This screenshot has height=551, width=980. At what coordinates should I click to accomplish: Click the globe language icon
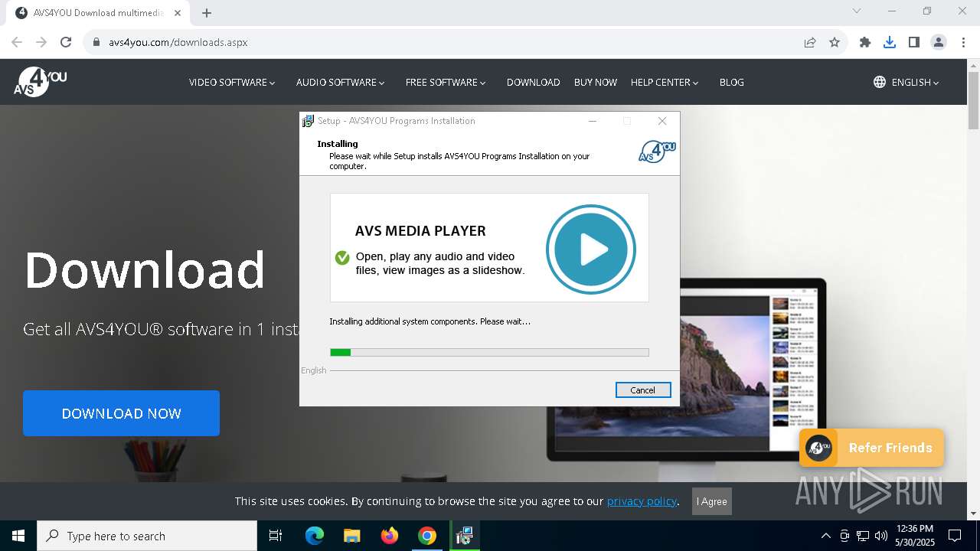tap(880, 82)
